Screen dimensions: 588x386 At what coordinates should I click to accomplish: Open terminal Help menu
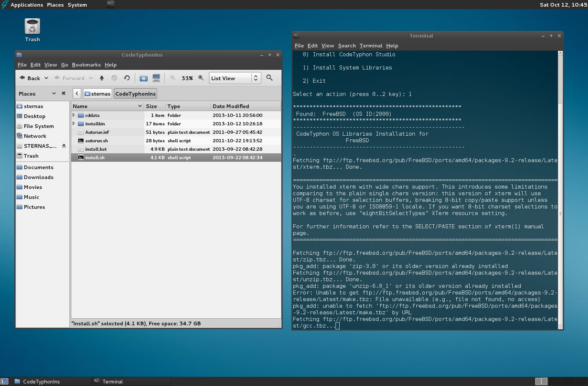[392, 46]
